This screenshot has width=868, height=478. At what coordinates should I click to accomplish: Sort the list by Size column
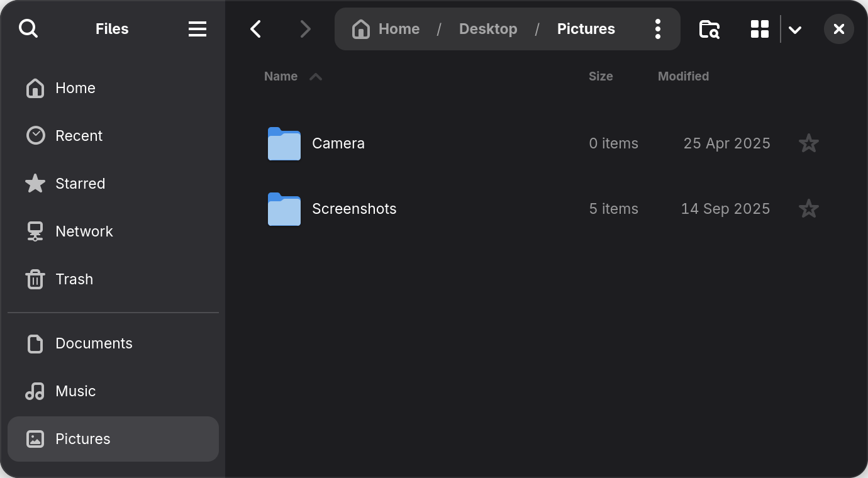(x=601, y=76)
